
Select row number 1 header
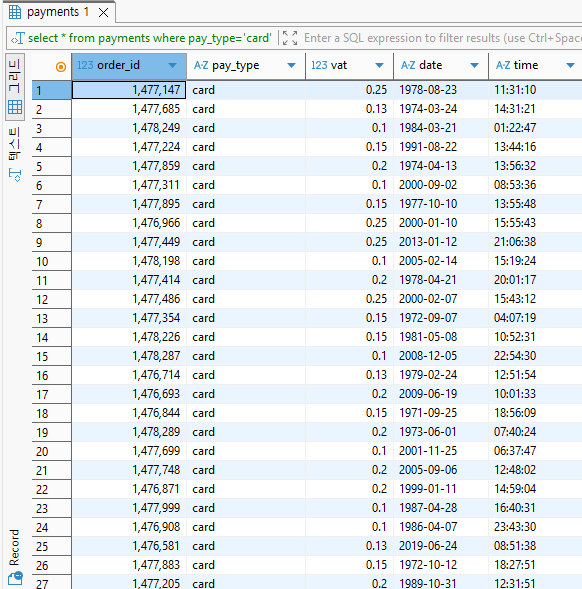pos(51,91)
